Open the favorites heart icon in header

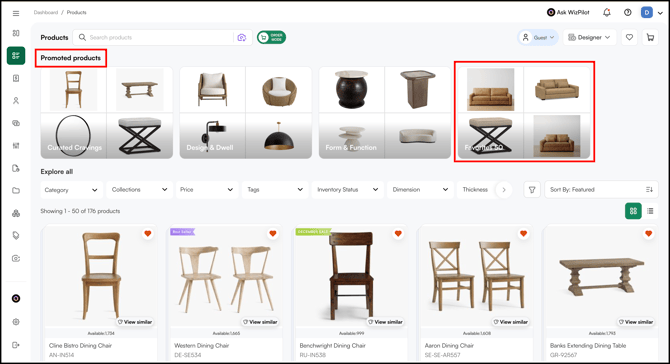coord(629,37)
